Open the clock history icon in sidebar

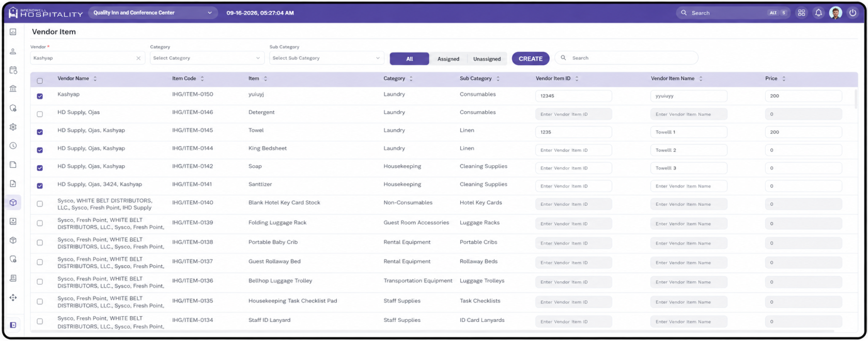click(13, 146)
